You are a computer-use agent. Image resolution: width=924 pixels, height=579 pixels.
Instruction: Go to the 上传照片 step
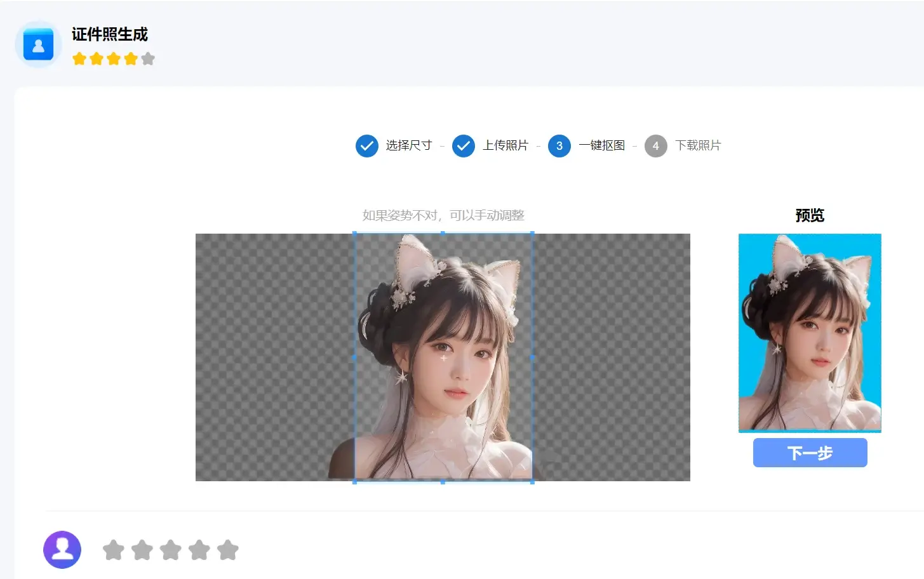point(506,145)
